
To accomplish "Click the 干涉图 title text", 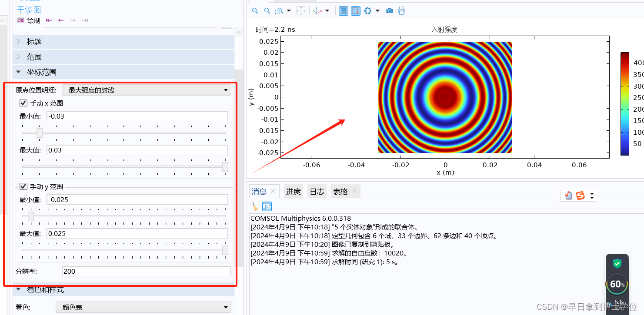I will pyautogui.click(x=29, y=10).
